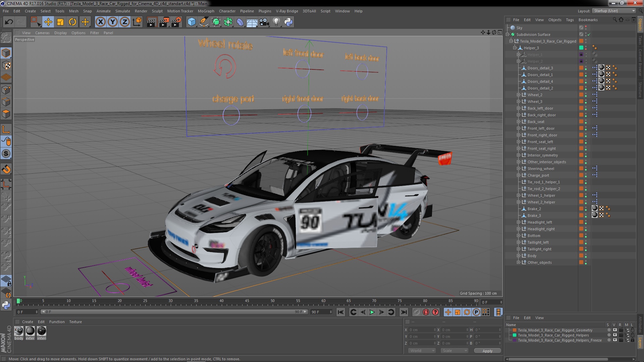644x362 pixels.
Task: Open the V-Ray Bridge menu
Action: (x=287, y=11)
